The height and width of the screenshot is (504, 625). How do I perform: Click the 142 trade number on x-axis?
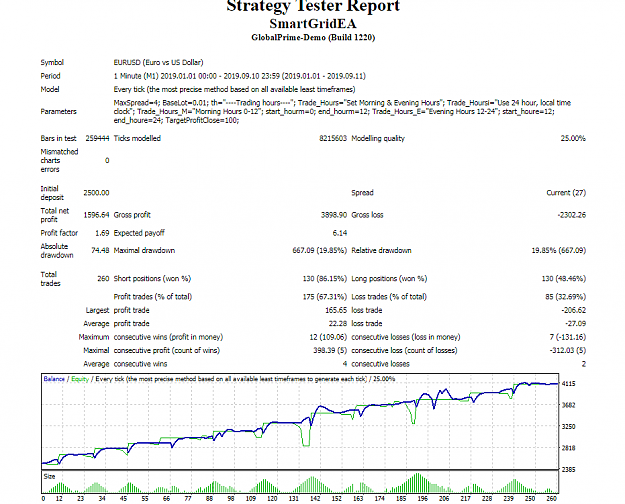[315, 499]
